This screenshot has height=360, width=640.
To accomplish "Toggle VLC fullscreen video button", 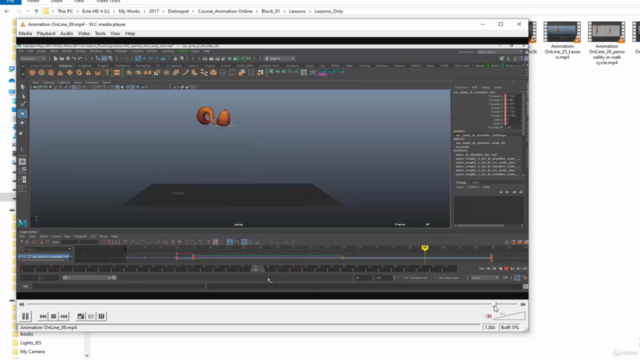I will coord(81,316).
